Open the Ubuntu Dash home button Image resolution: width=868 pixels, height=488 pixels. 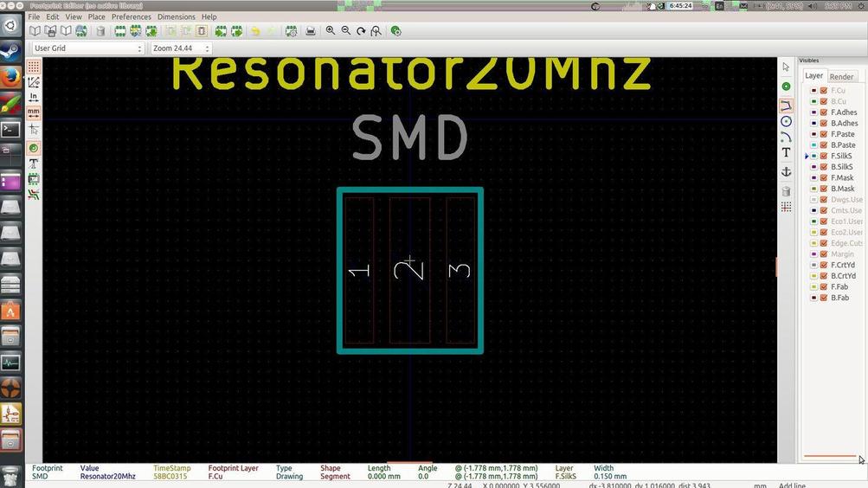point(10,25)
